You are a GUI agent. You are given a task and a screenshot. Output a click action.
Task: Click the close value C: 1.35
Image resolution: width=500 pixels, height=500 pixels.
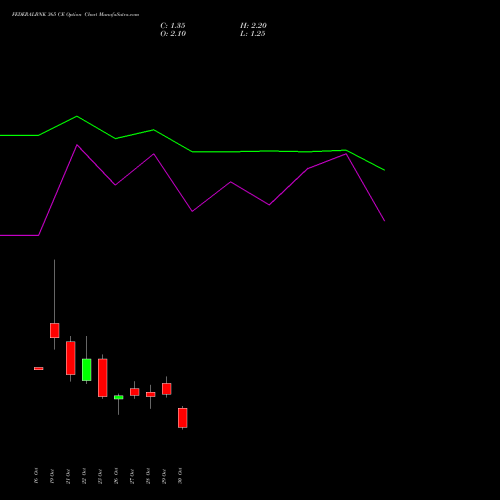point(173,26)
